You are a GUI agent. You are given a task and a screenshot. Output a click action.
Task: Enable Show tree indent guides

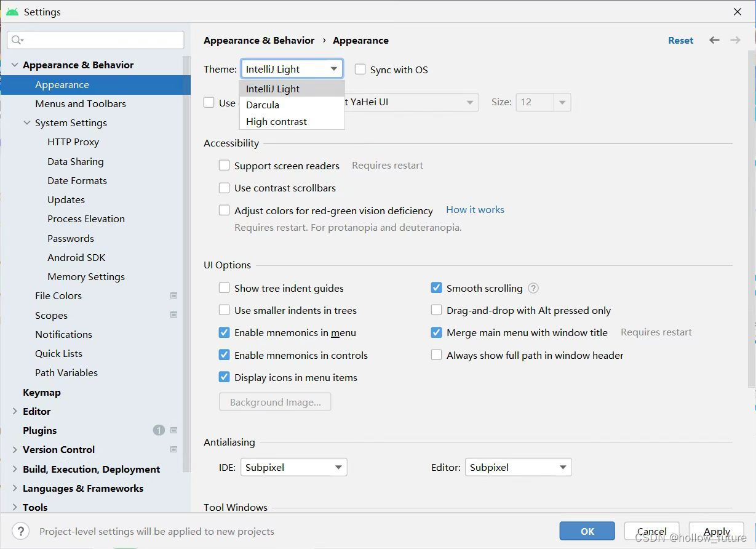pyautogui.click(x=225, y=288)
